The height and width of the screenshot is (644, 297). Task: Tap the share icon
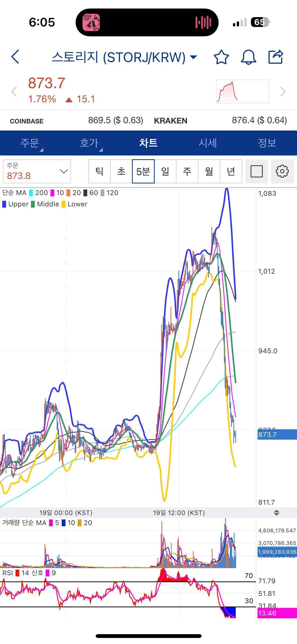click(276, 57)
